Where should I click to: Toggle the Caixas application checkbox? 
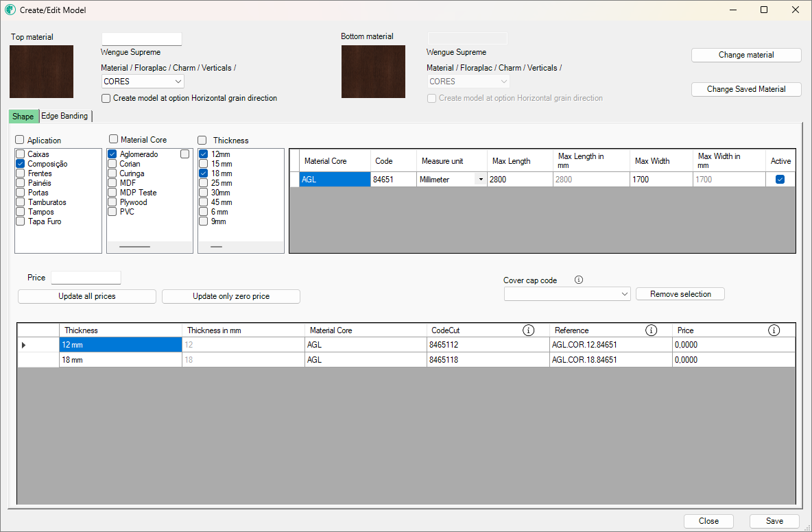pos(21,154)
